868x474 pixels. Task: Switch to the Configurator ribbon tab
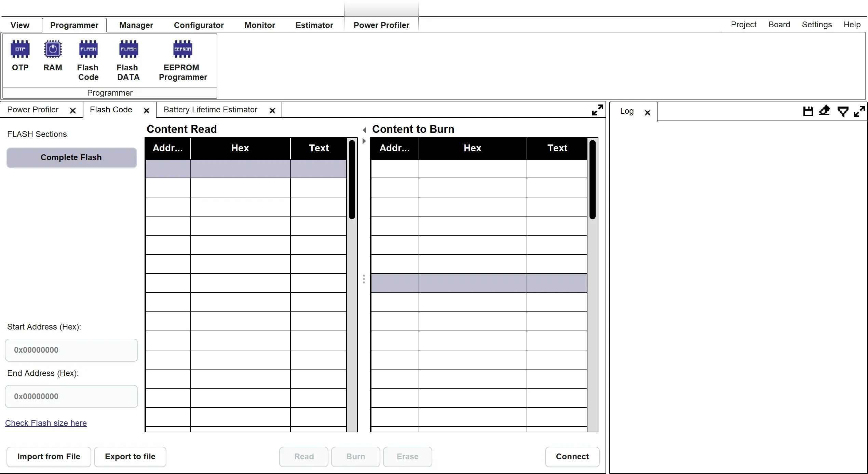[199, 25]
